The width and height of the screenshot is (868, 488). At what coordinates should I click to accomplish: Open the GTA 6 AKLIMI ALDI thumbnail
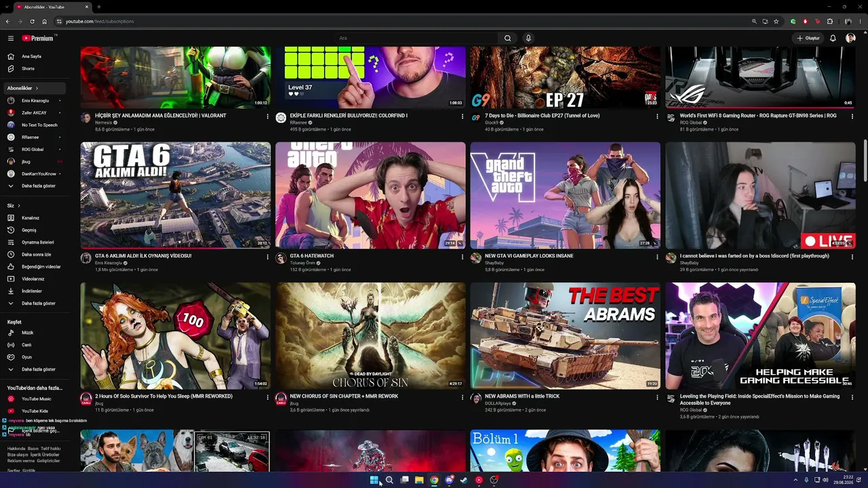176,195
